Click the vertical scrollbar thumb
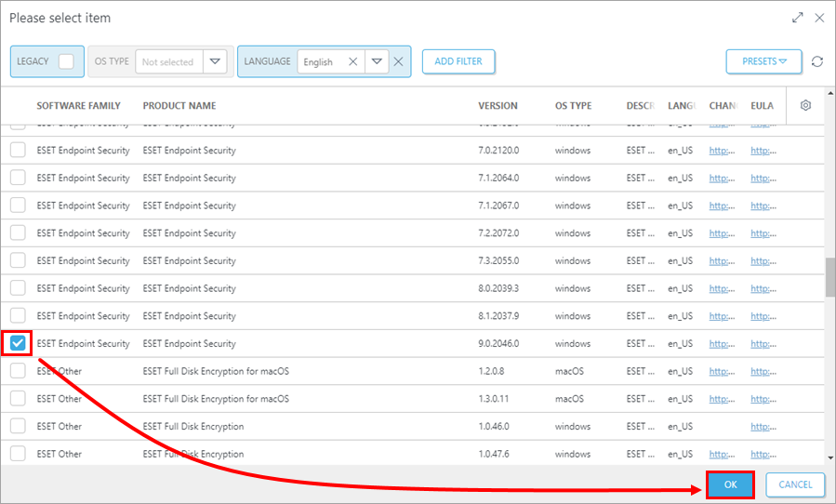Image resolution: width=836 pixels, height=504 pixels. [830, 277]
